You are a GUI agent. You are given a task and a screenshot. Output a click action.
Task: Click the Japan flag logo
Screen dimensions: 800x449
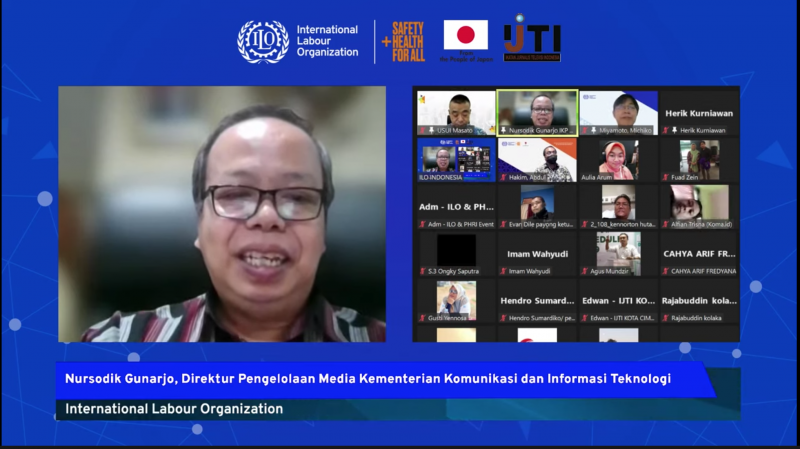[466, 38]
